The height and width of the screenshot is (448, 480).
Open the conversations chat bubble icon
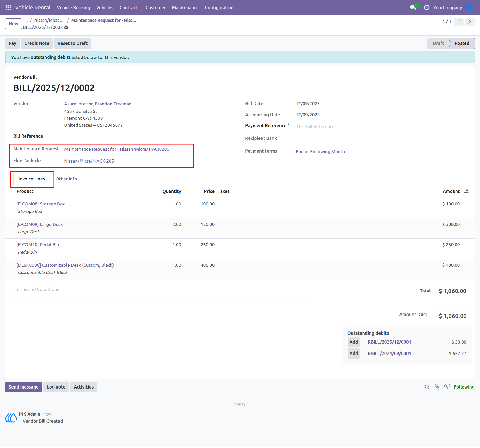click(x=413, y=8)
